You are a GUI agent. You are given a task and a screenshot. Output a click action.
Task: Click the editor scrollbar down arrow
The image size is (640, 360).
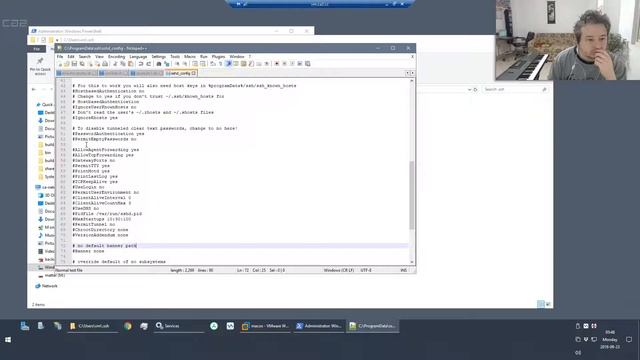(x=411, y=262)
